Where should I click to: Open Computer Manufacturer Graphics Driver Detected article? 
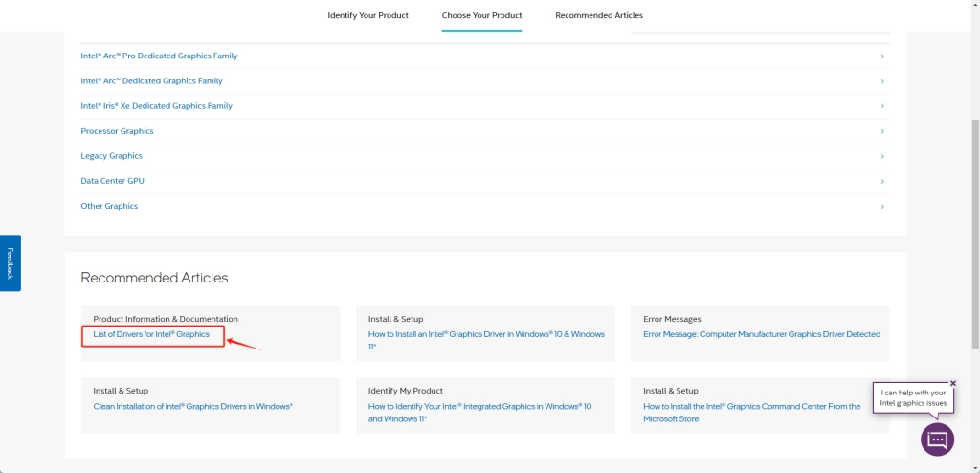point(761,334)
